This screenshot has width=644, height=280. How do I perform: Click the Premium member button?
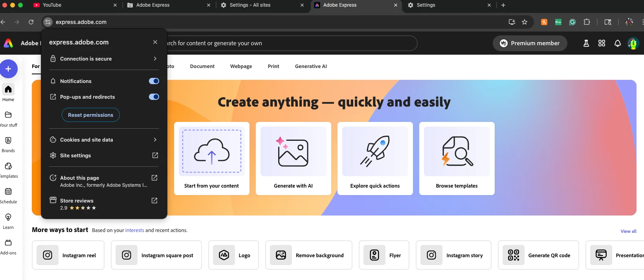[530, 43]
